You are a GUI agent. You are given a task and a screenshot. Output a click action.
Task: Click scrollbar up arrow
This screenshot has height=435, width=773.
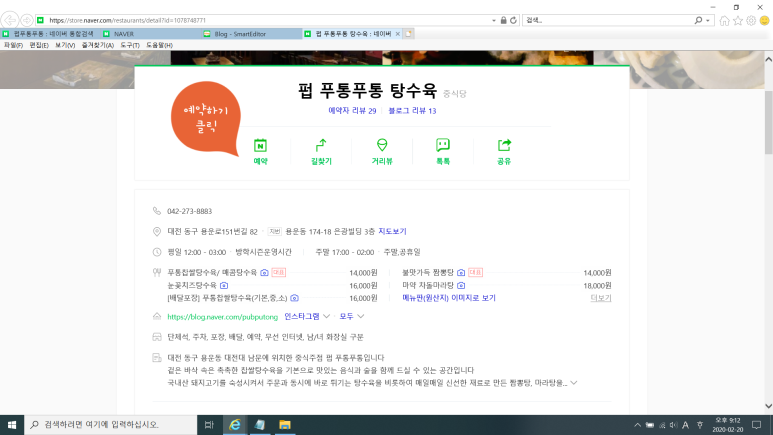click(769, 59)
